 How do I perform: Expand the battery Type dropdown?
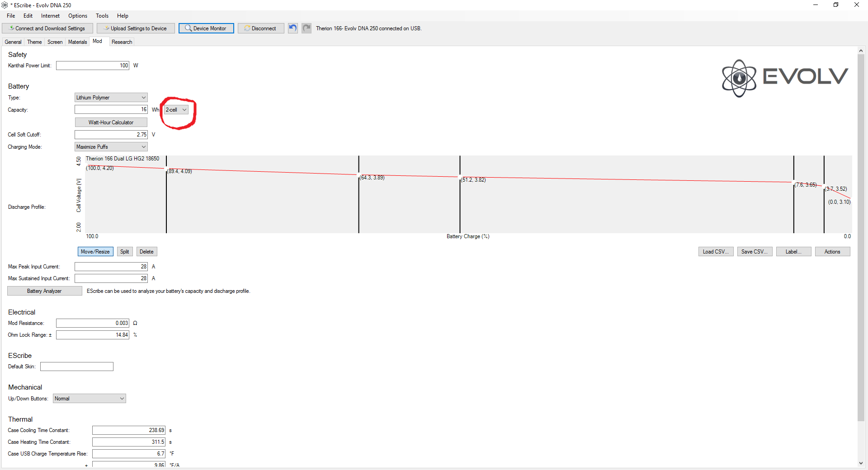[111, 98]
